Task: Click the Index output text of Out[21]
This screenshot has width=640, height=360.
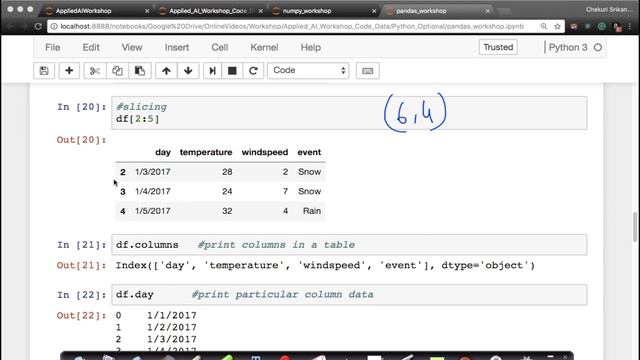Action: click(325, 265)
